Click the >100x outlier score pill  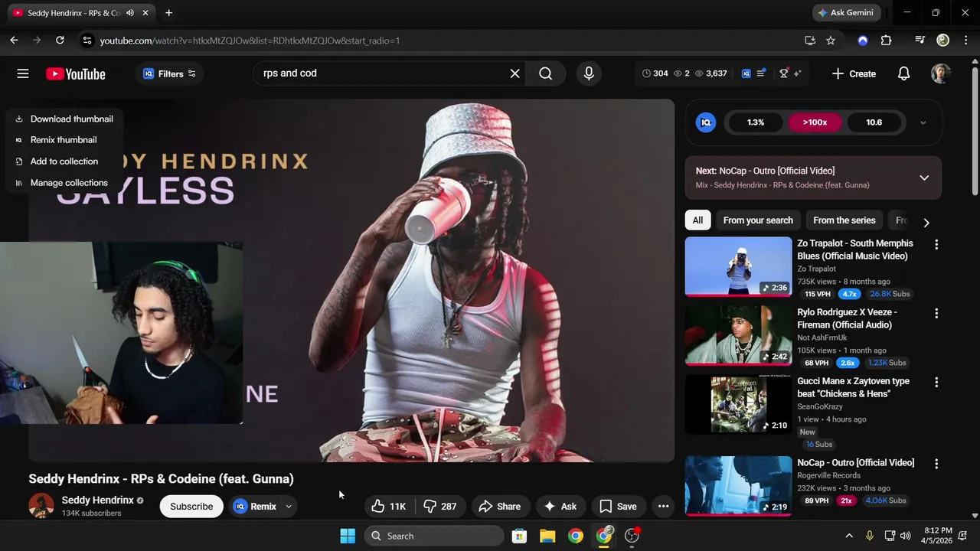coord(815,122)
